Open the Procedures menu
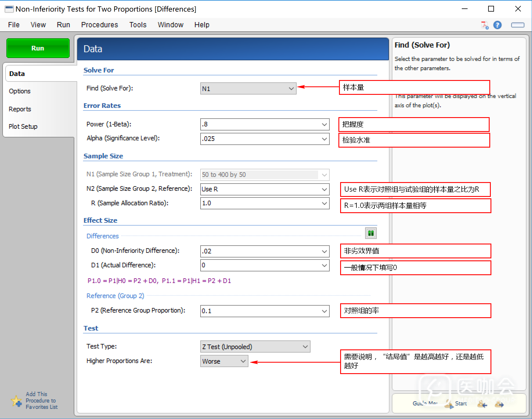This screenshot has width=532, height=419. [100, 25]
